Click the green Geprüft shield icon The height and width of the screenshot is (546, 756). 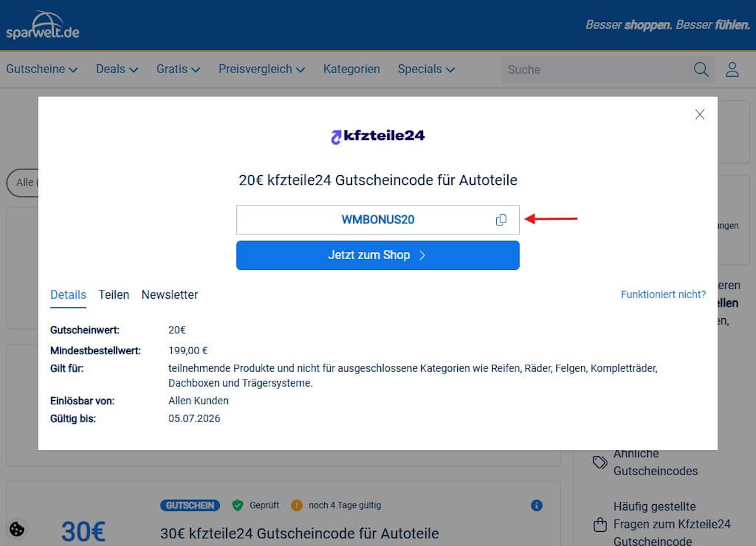tap(237, 505)
